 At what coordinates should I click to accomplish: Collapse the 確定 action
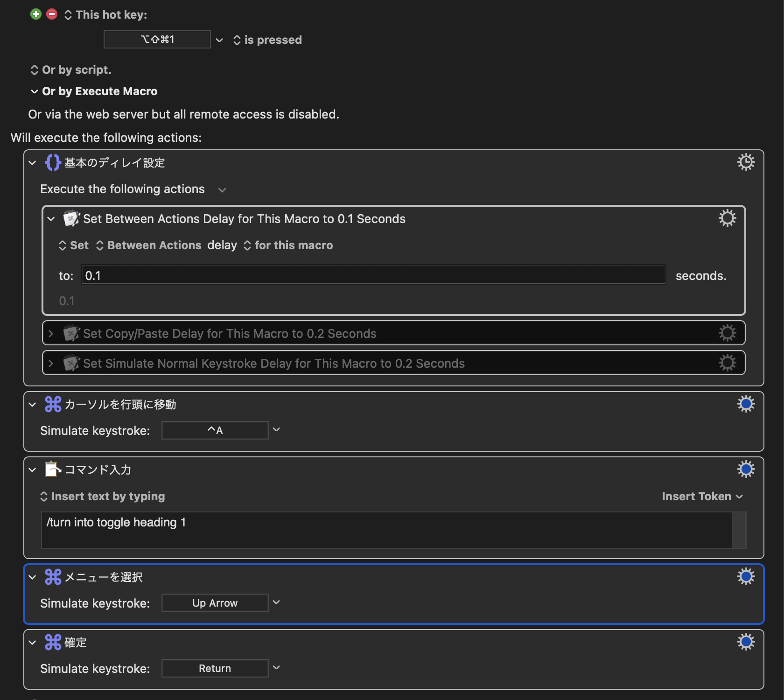[32, 643]
